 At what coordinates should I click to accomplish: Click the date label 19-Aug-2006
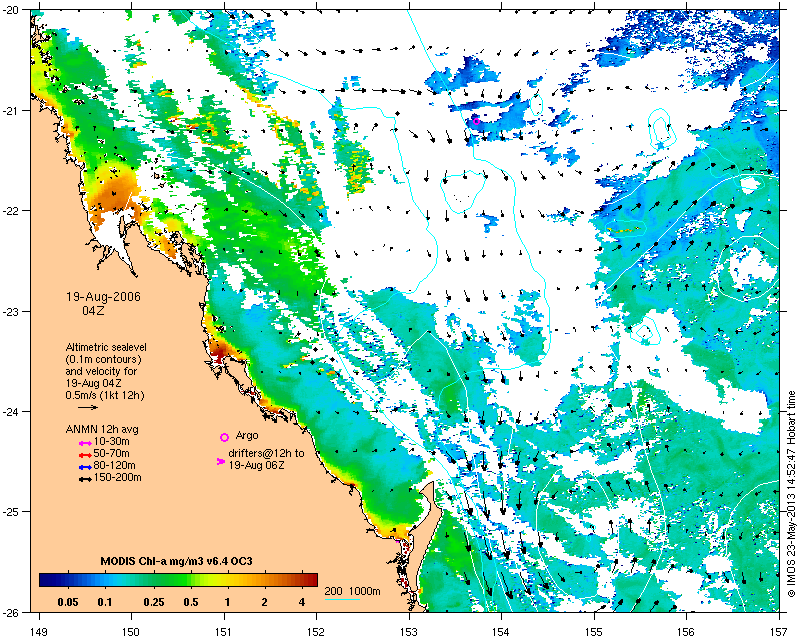click(x=104, y=297)
